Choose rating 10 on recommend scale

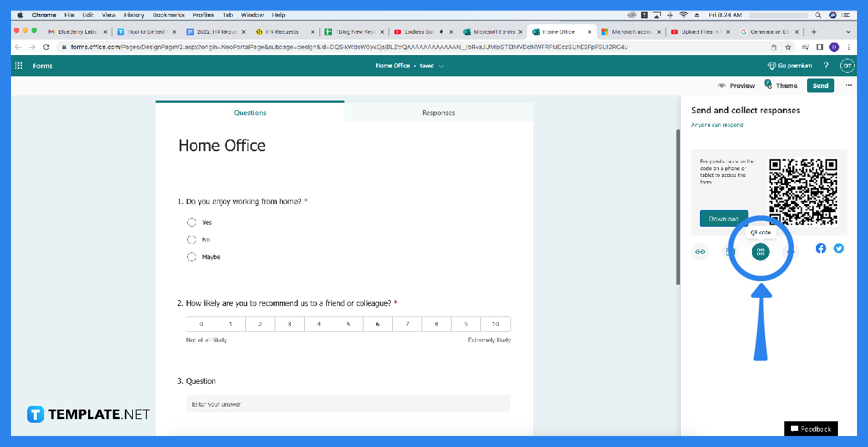(496, 324)
